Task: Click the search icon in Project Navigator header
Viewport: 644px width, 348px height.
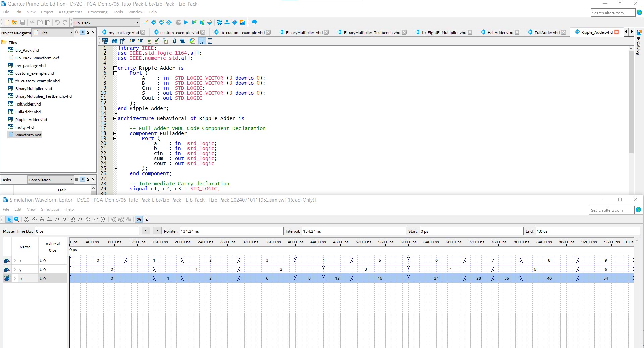Action: pyautogui.click(x=77, y=32)
